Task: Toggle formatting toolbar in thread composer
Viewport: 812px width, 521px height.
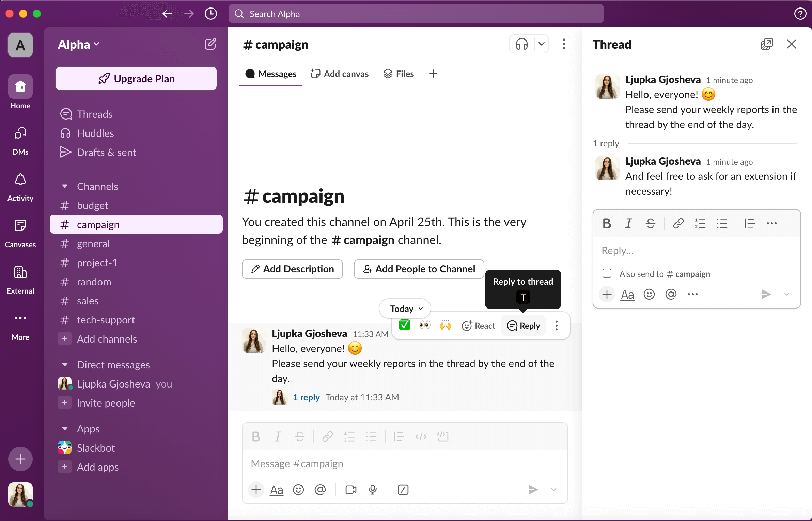Action: pyautogui.click(x=627, y=294)
